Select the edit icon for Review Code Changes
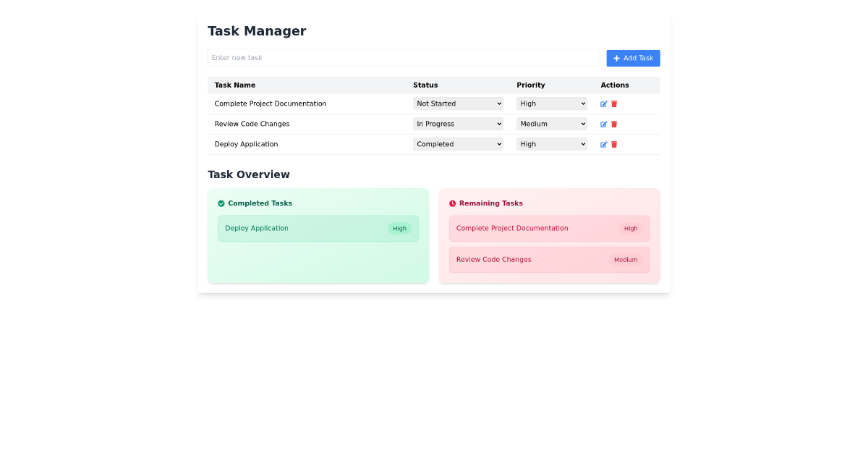This screenshot has height=456, width=868. (x=604, y=124)
